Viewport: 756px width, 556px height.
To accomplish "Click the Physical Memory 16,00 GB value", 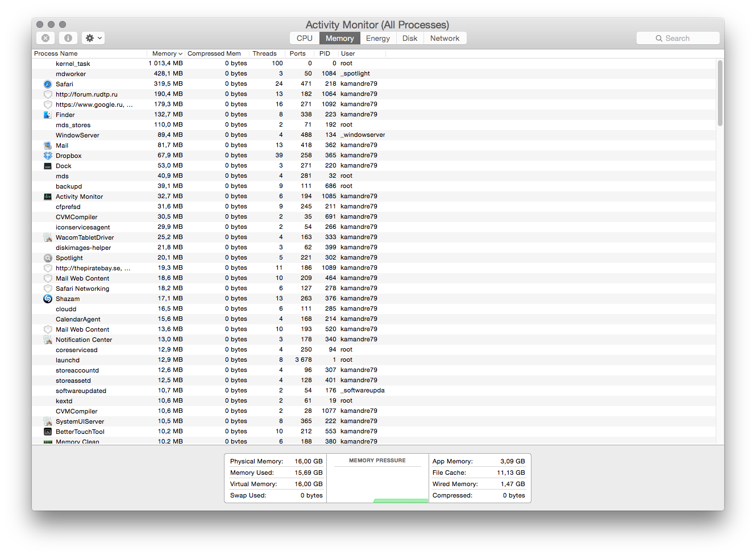I will click(309, 461).
